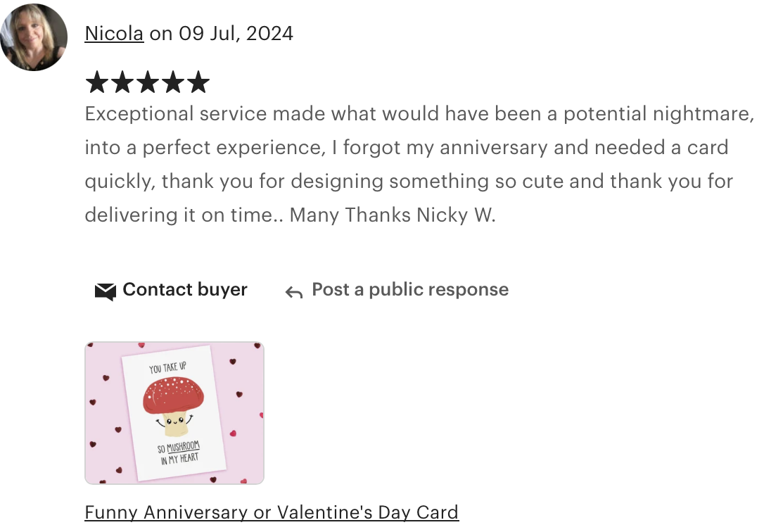764x532 pixels.
Task: Open Nicola's profile avatar photo
Action: pos(34,37)
